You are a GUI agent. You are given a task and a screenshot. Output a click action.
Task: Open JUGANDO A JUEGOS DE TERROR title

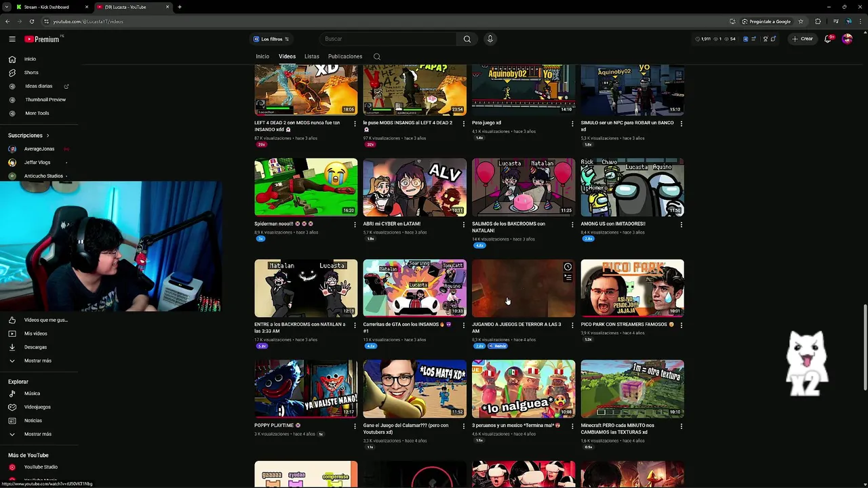(516, 328)
